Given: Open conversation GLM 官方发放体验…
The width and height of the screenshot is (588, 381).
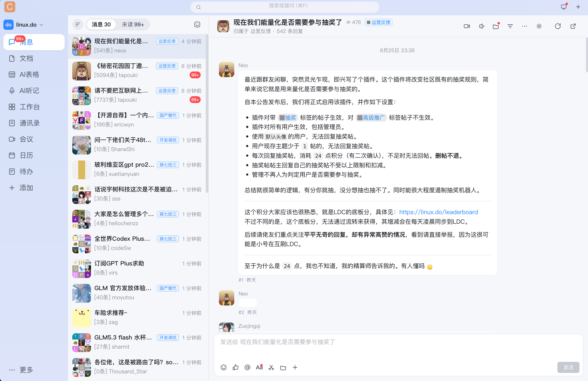Looking at the screenshot, I should [x=137, y=293].
